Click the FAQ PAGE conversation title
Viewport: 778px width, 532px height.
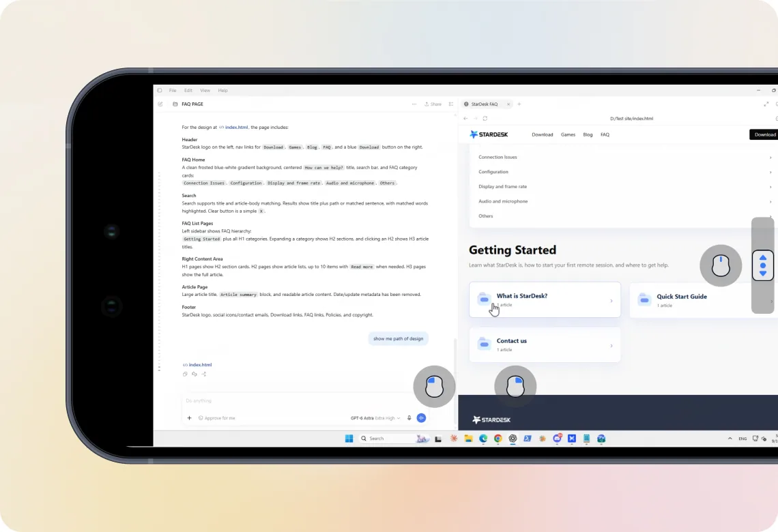coord(192,104)
